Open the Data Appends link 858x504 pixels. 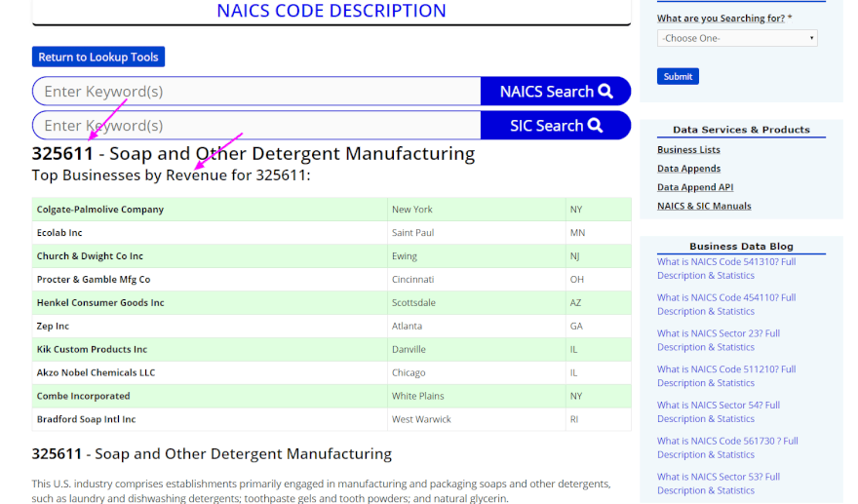(688, 169)
